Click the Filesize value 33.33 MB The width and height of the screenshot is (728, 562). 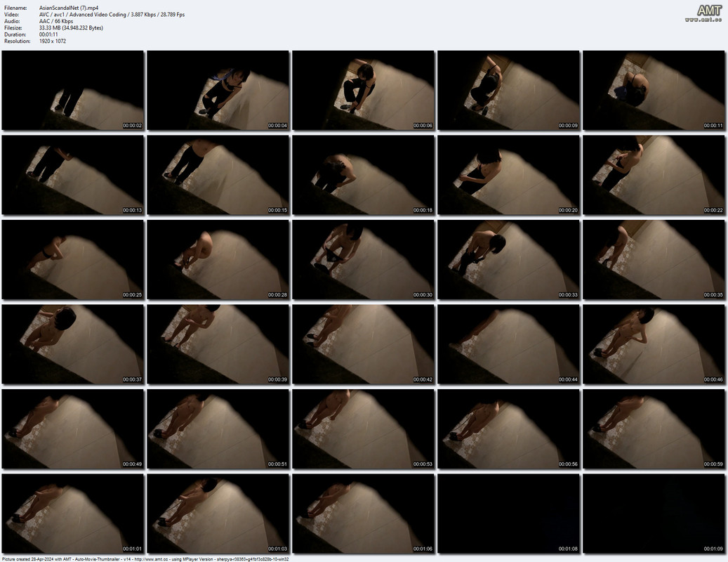tap(71, 28)
